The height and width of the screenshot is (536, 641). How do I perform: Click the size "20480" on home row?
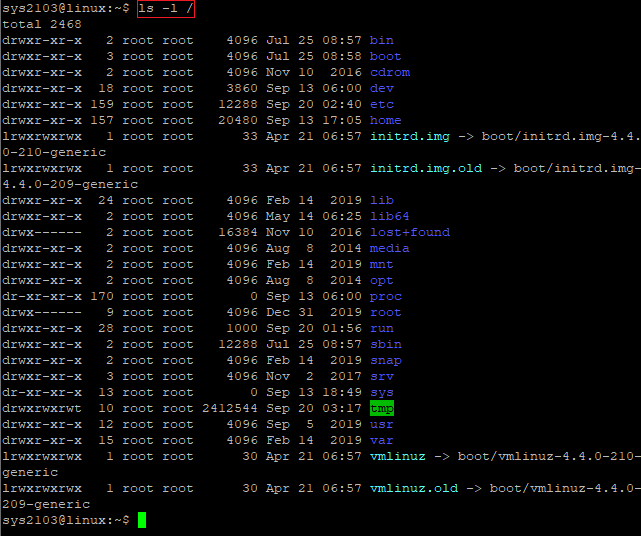pos(238,120)
